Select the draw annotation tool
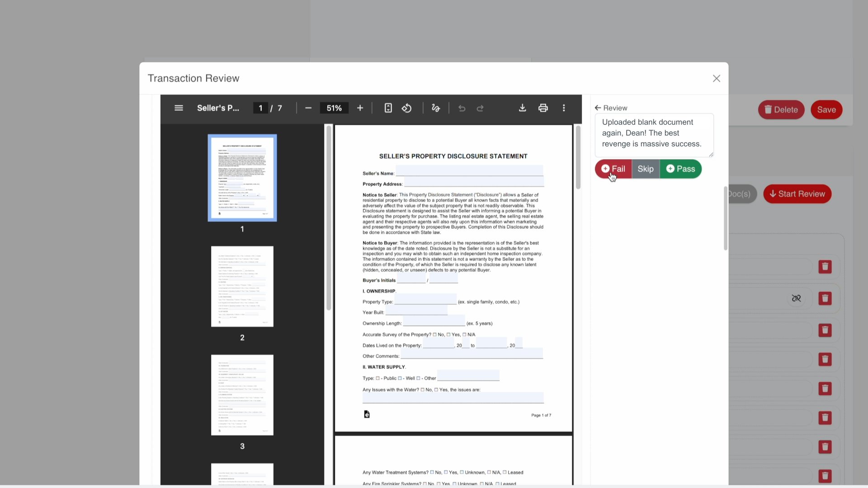The image size is (868, 488). [435, 108]
